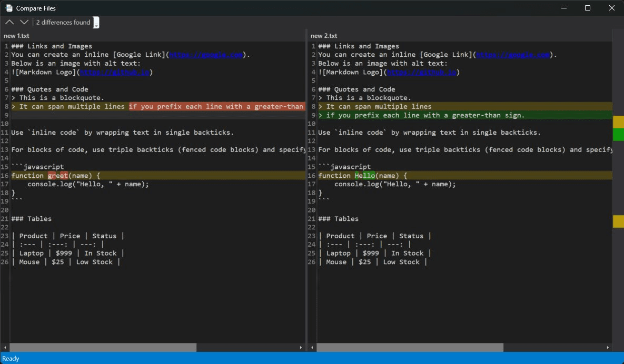Open the Google link in new 2.txt pane

pos(513,55)
